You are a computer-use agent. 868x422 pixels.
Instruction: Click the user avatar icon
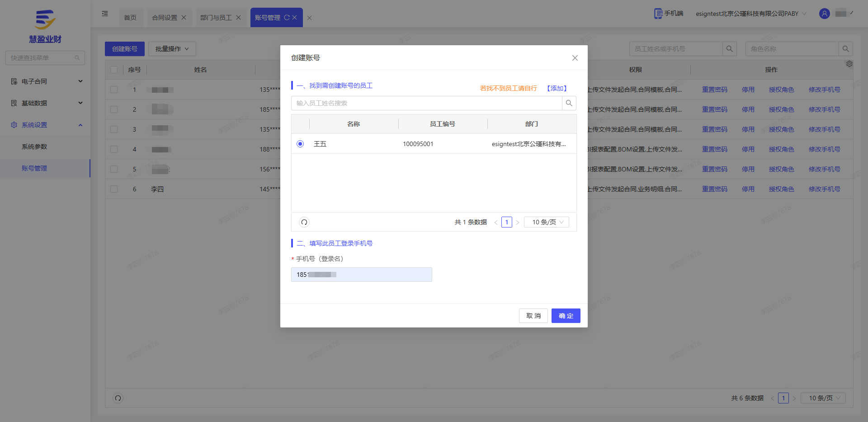[825, 14]
